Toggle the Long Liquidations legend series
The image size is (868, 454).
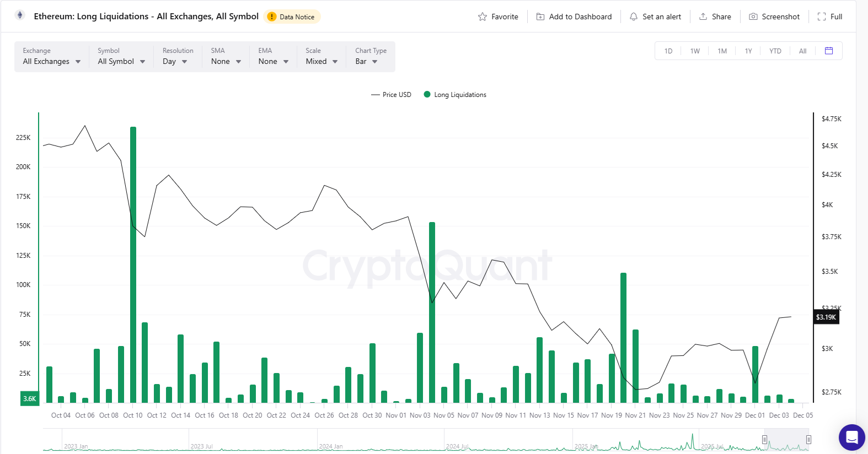455,95
